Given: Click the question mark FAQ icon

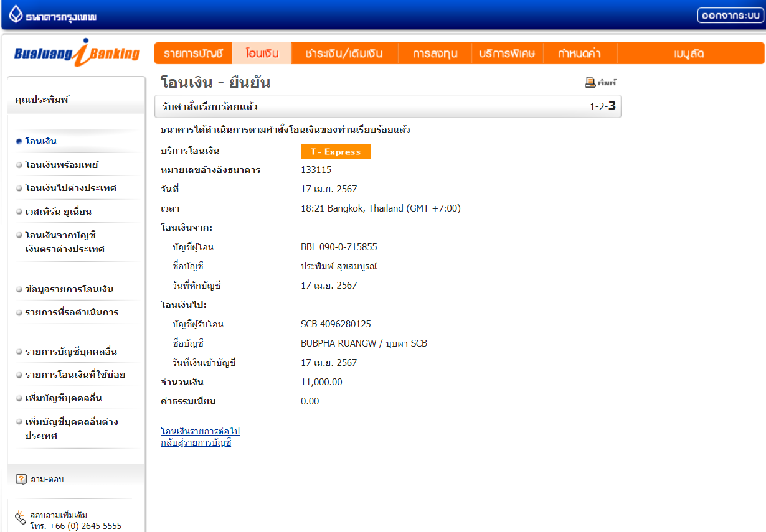Looking at the screenshot, I should point(21,479).
